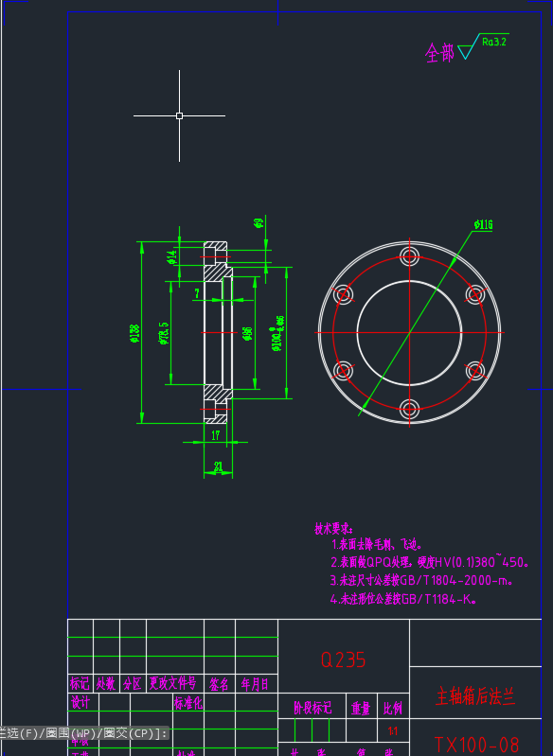
Task: Select the Ra3.2 surface roughness text
Action: coord(494,42)
